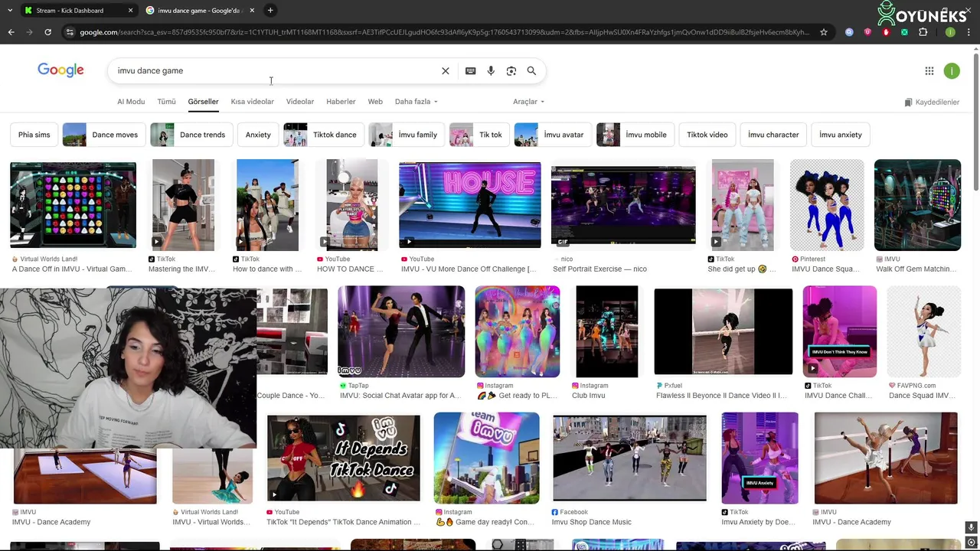Filter by the Dance moves chip

[x=104, y=135]
